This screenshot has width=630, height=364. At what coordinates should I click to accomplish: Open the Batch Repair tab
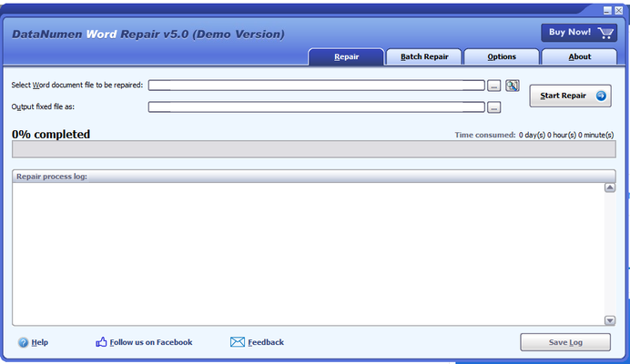click(424, 56)
